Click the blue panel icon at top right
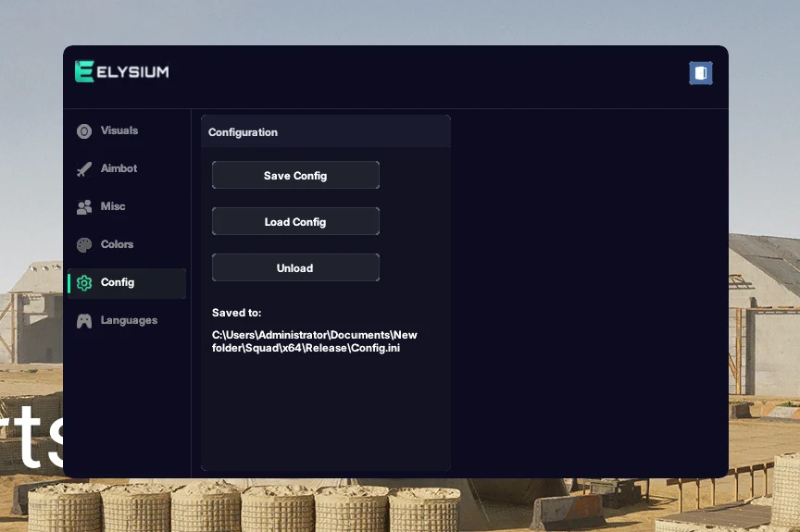800x532 pixels. (701, 73)
